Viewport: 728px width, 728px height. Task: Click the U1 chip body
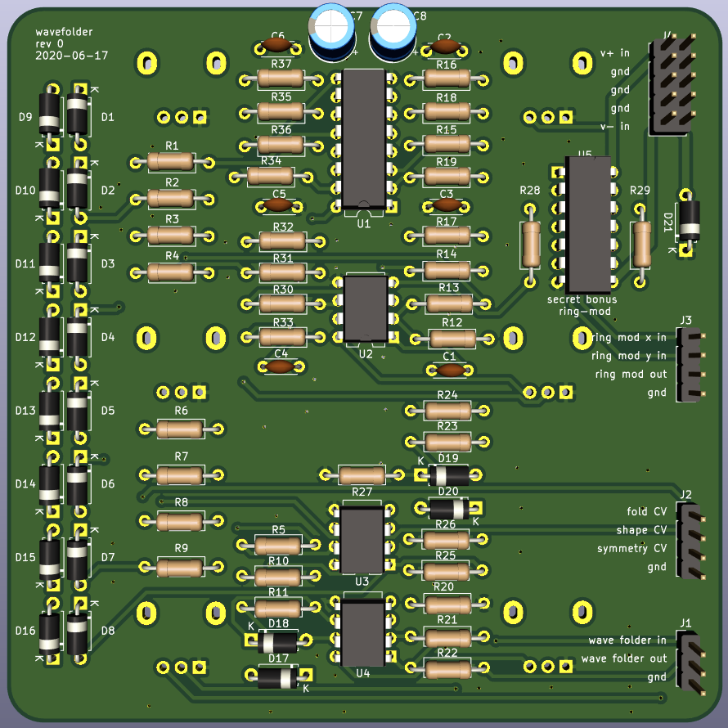pyautogui.click(x=364, y=139)
